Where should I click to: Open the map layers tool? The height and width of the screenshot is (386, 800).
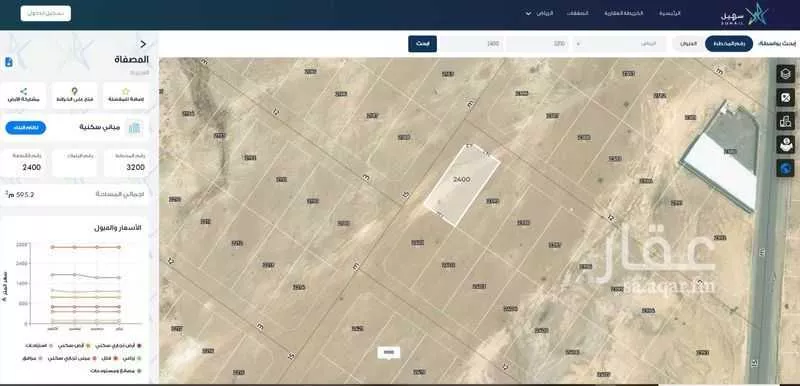(x=785, y=73)
